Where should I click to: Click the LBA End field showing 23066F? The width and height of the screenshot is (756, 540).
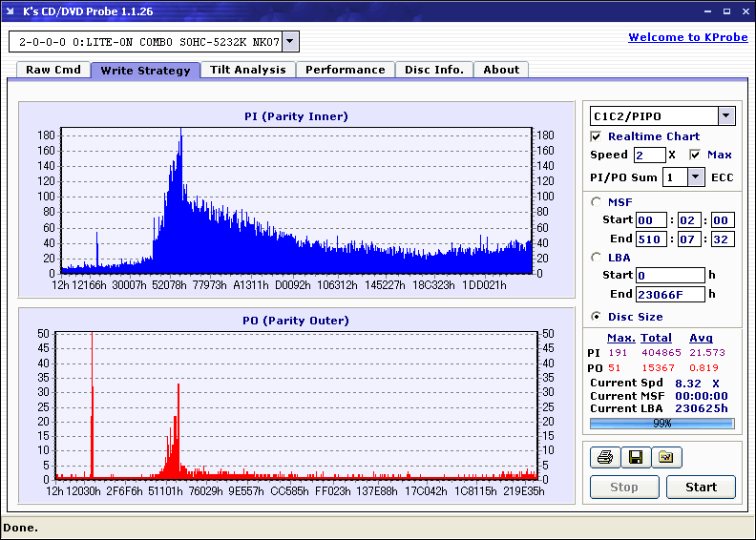[670, 294]
